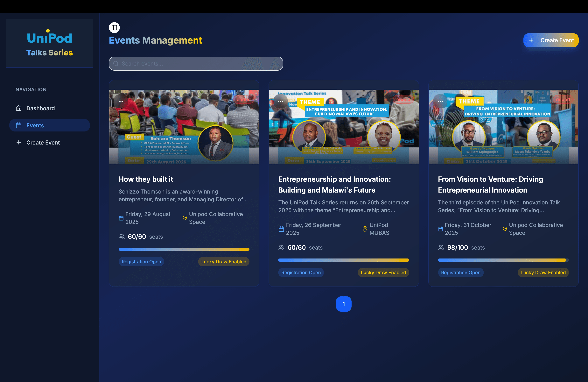
Task: Go to page 1 in pagination
Action: coord(343,304)
